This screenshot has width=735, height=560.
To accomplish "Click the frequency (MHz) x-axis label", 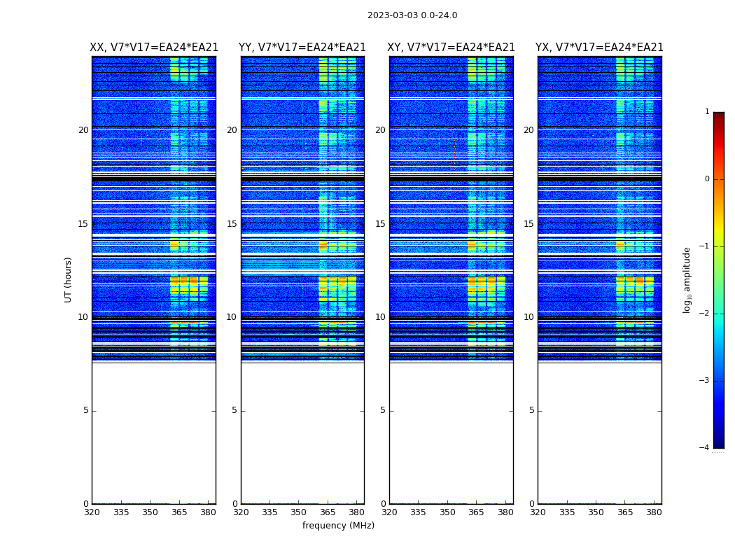I will [338, 526].
